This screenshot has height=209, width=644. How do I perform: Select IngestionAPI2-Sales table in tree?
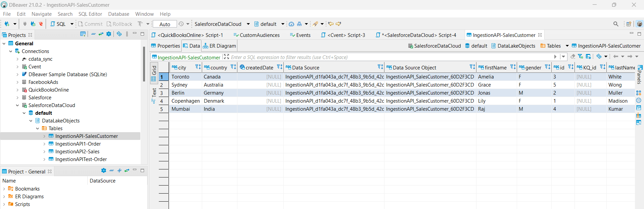coord(77,152)
